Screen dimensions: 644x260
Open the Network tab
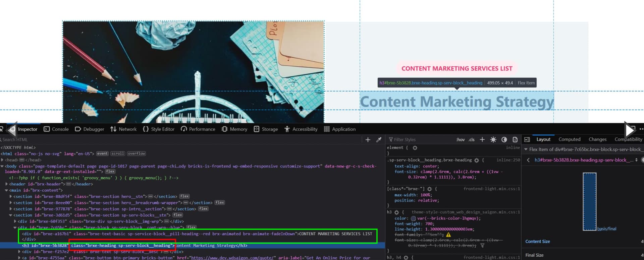123,129
